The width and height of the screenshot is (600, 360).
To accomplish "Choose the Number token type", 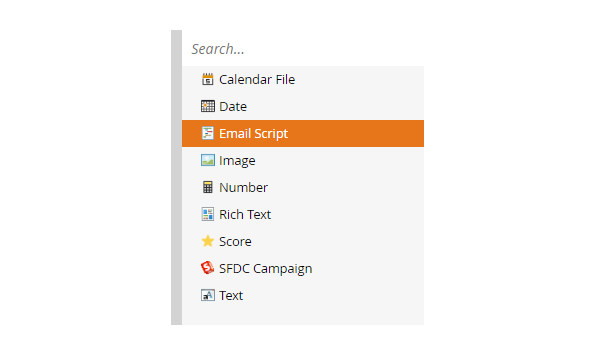I will coord(303,187).
